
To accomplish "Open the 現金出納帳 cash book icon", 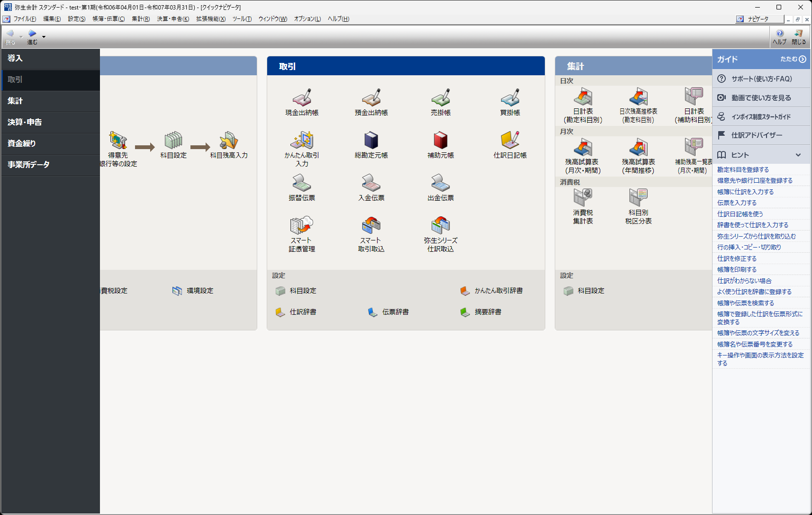I will [302, 98].
